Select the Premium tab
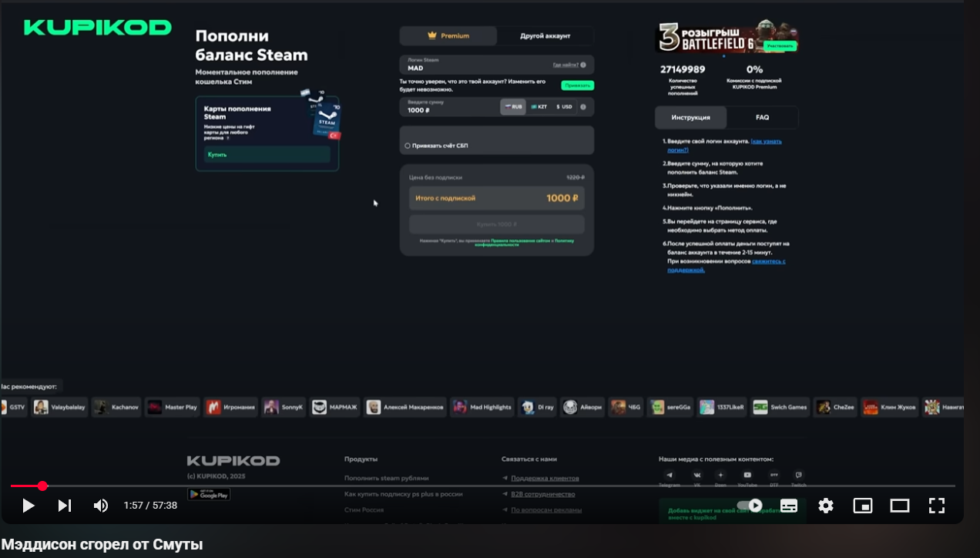The height and width of the screenshot is (558, 980). pos(448,35)
